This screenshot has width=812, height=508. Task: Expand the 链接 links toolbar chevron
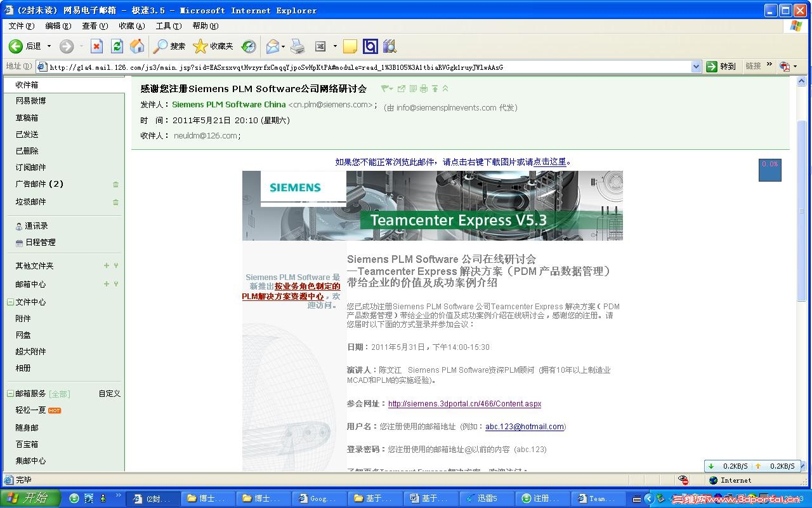point(769,65)
